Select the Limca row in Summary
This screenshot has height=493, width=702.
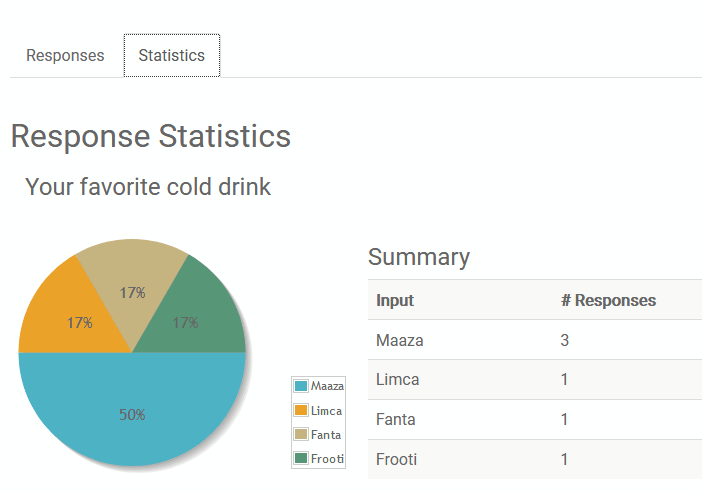(535, 380)
